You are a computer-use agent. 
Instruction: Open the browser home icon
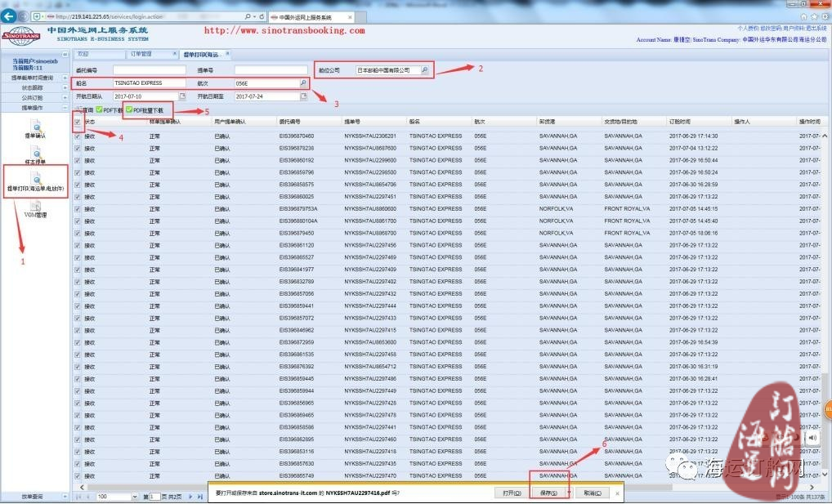coord(803,17)
